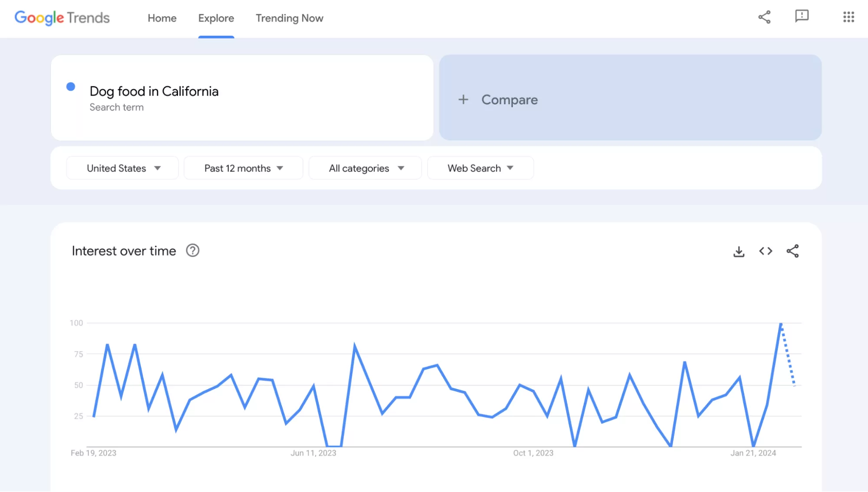This screenshot has height=492, width=868.
Task: Click the blue dot beside the search term
Action: (70, 87)
